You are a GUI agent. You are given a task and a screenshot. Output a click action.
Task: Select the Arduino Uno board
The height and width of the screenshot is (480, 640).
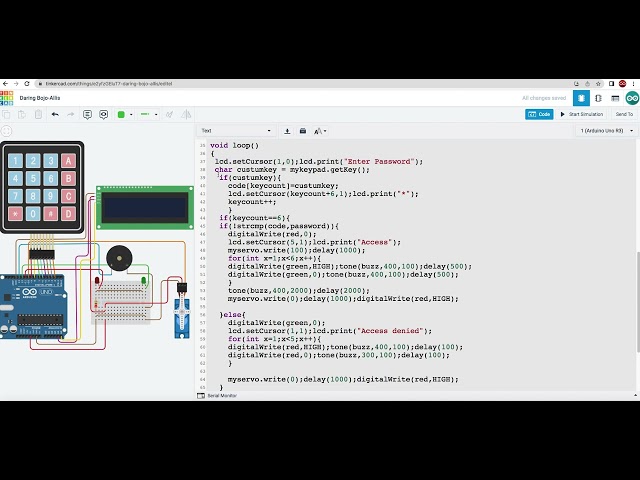[x=33, y=307]
